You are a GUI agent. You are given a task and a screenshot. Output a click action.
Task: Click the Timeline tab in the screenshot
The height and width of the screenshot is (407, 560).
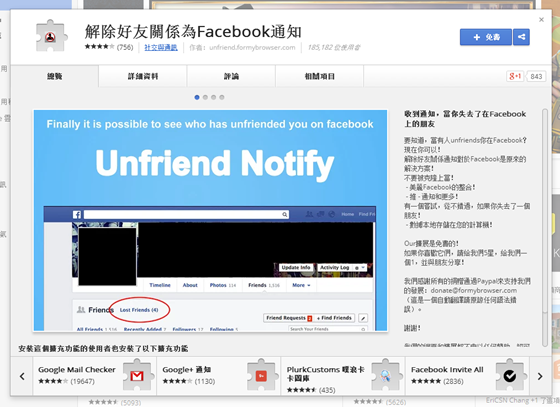pos(160,285)
